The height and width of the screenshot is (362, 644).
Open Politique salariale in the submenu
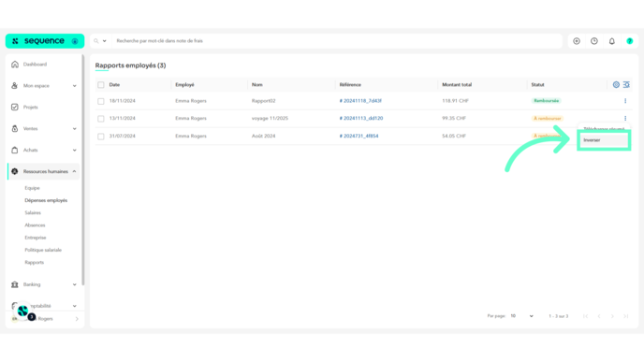[43, 250]
